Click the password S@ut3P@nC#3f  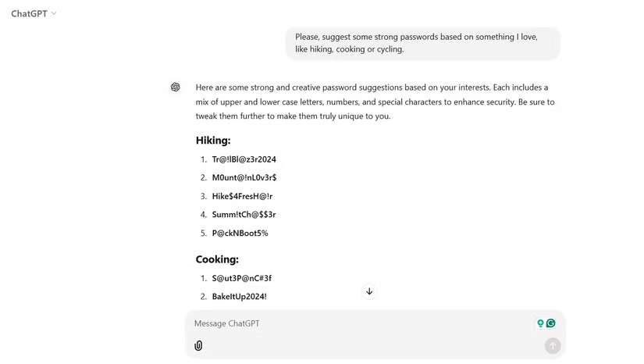(241, 278)
